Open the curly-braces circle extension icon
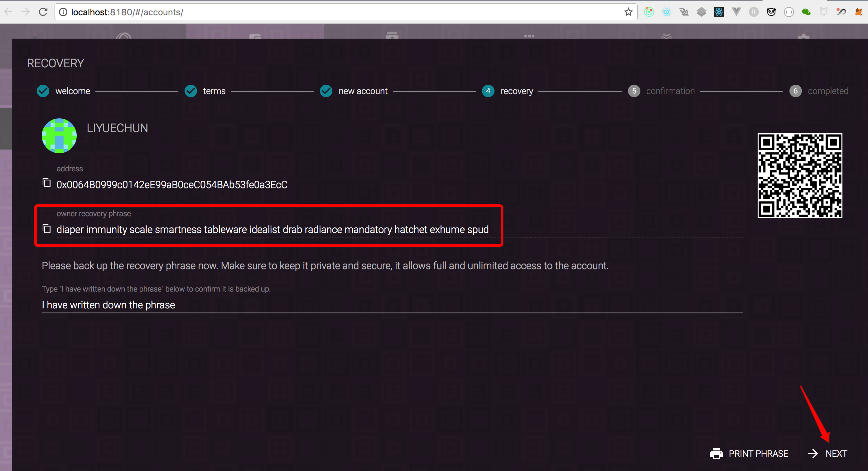Screen dimensions: 868x471 click(x=789, y=12)
